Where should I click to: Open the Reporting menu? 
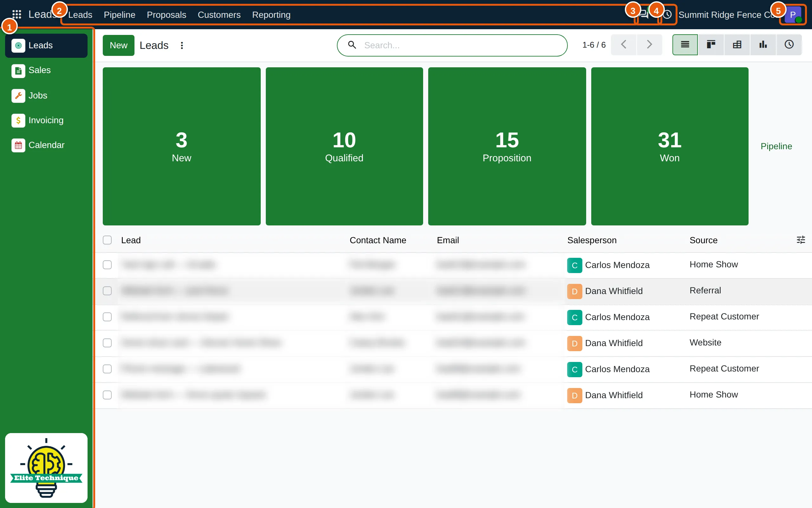tap(271, 15)
